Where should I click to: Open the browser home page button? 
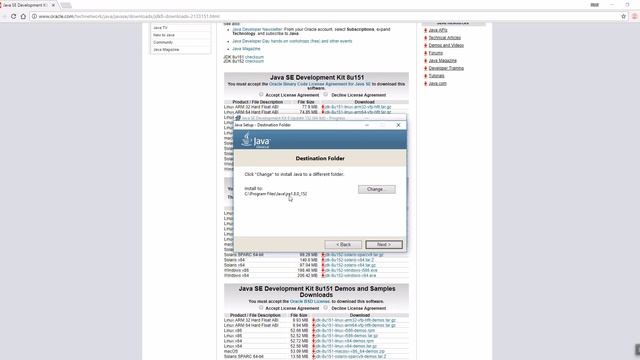point(23,16)
